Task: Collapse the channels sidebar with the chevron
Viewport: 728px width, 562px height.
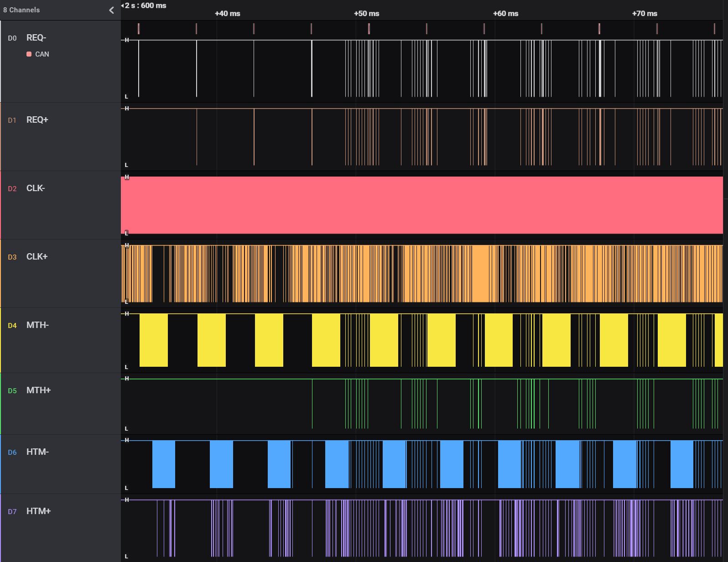Action: pos(111,10)
